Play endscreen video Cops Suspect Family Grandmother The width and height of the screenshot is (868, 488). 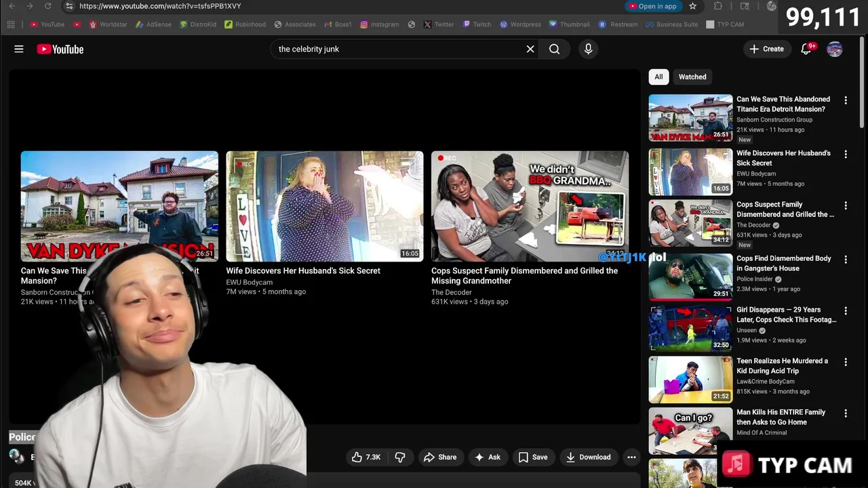tap(530, 206)
